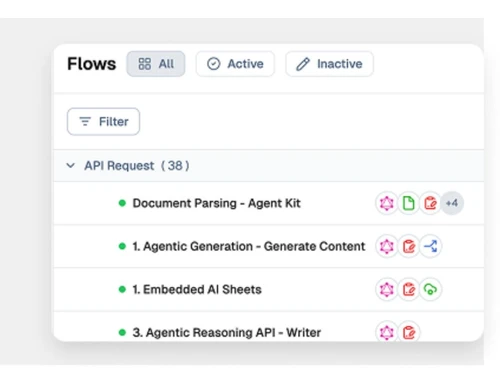This screenshot has height=375, width=500.
Task: Select the All flows tab
Action: pyautogui.click(x=156, y=64)
